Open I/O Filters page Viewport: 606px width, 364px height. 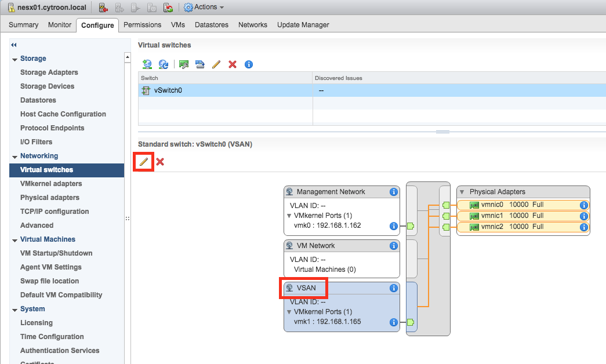click(x=37, y=142)
